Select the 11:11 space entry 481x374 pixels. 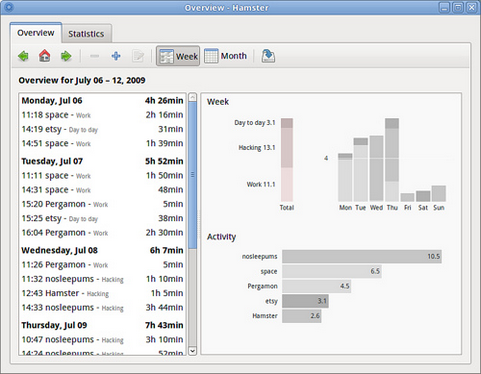102,175
